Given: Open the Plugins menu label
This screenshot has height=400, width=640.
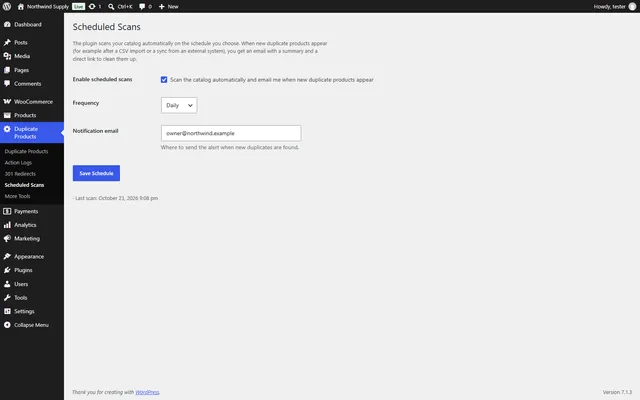Looking at the screenshot, I should point(23,270).
